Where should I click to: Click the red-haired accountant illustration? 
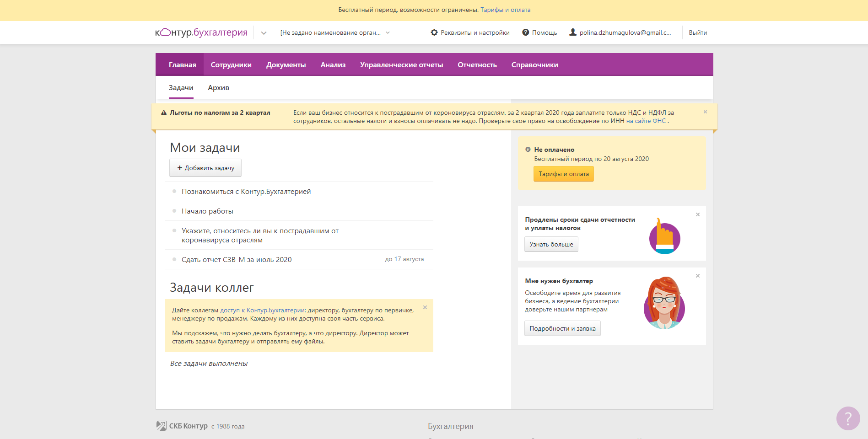click(664, 303)
